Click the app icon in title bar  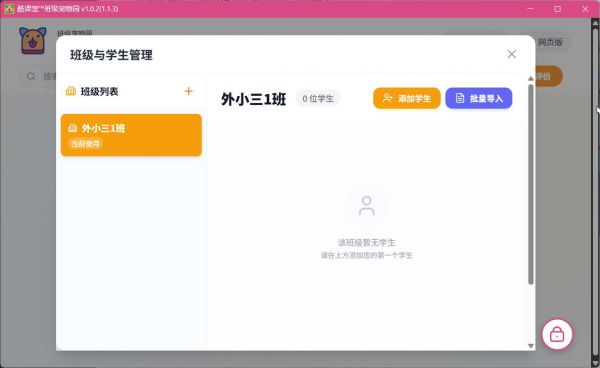coord(9,8)
